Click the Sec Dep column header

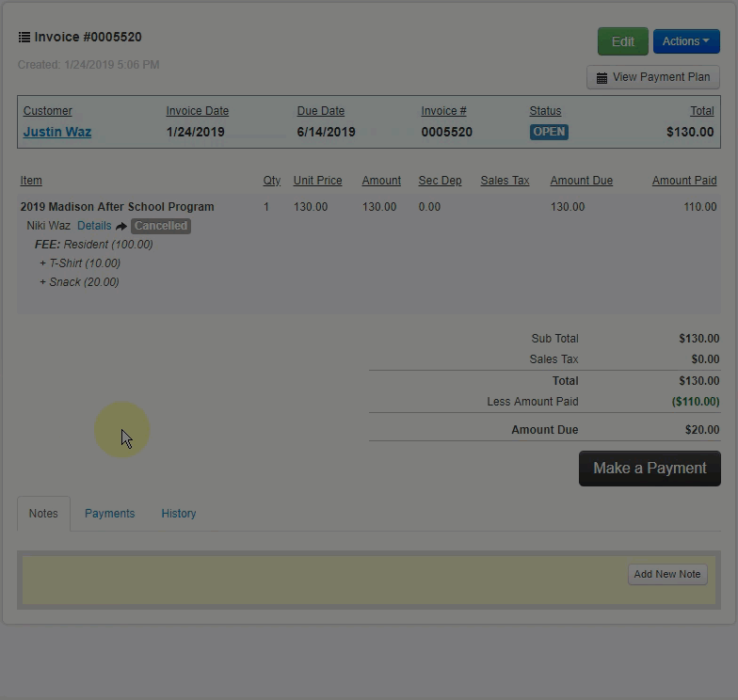click(440, 181)
